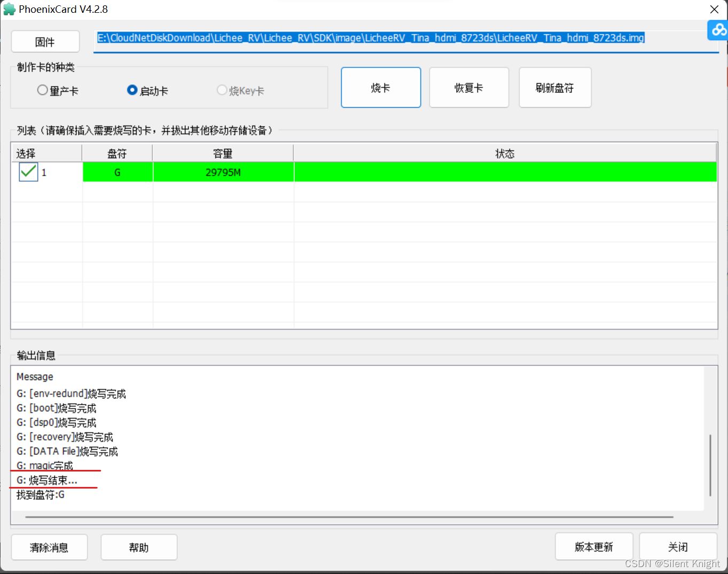This screenshot has height=574, width=728.
Task: Select log line G: [boot]烧写完成
Action: pos(56,408)
